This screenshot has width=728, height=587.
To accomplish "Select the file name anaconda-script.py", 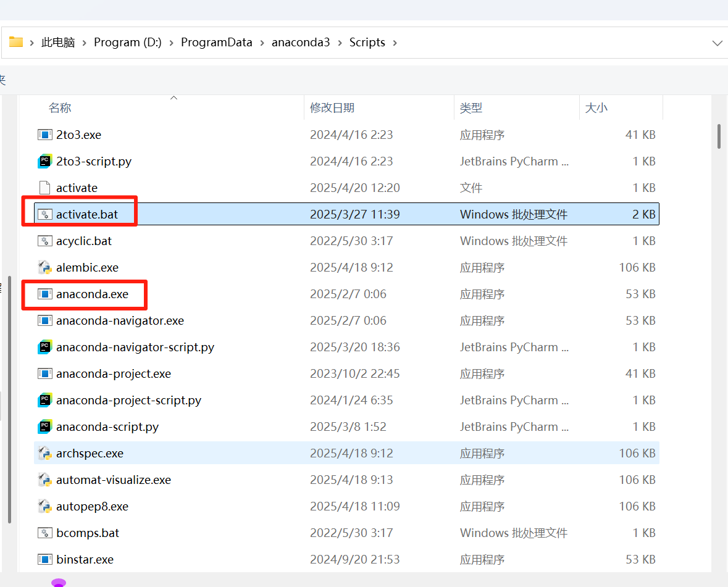I will pyautogui.click(x=107, y=427).
